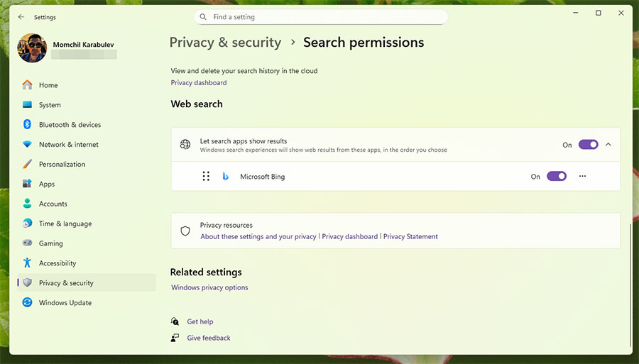639x364 pixels.
Task: Open the Microsoft Bing three-dot options menu
Action: click(583, 177)
